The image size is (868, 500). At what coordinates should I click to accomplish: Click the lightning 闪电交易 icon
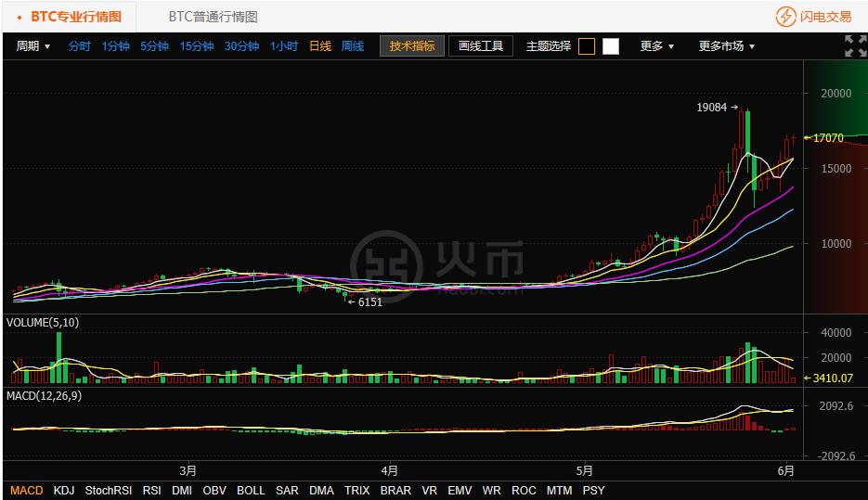(x=785, y=17)
